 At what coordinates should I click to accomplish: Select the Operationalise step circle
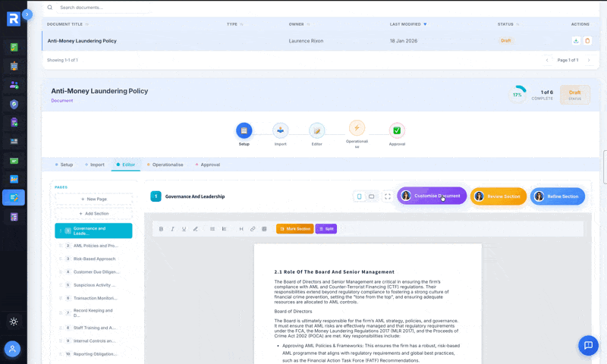(357, 128)
